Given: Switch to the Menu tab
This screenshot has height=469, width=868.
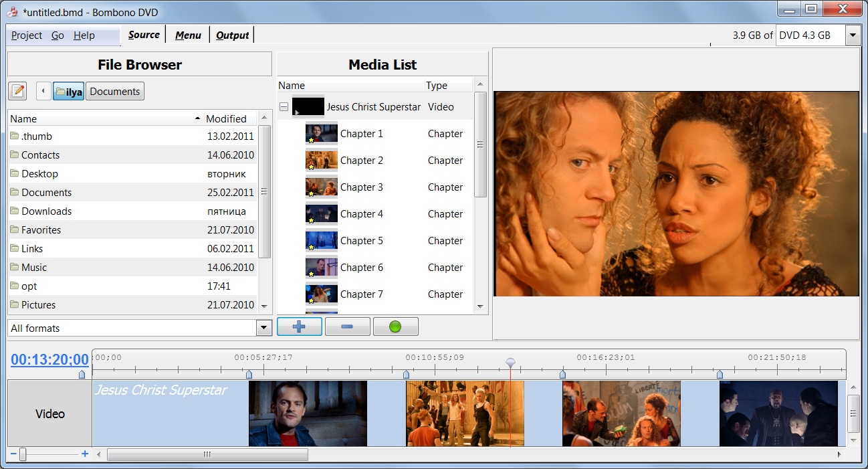Looking at the screenshot, I should [188, 35].
